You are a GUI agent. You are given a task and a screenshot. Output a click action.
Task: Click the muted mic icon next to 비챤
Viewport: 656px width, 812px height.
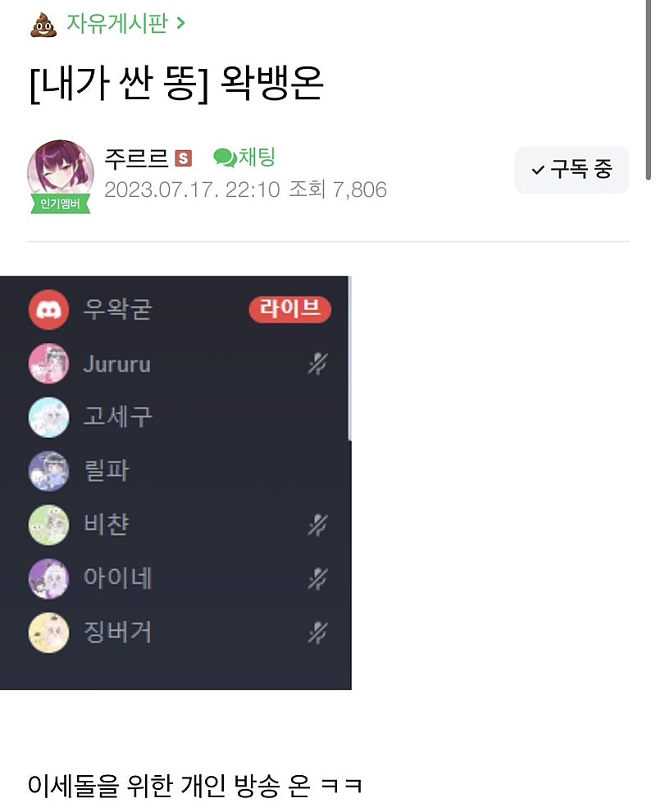[318, 525]
